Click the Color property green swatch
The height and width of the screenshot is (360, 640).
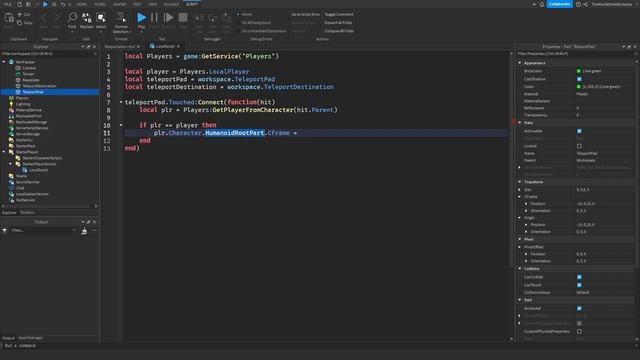point(578,87)
